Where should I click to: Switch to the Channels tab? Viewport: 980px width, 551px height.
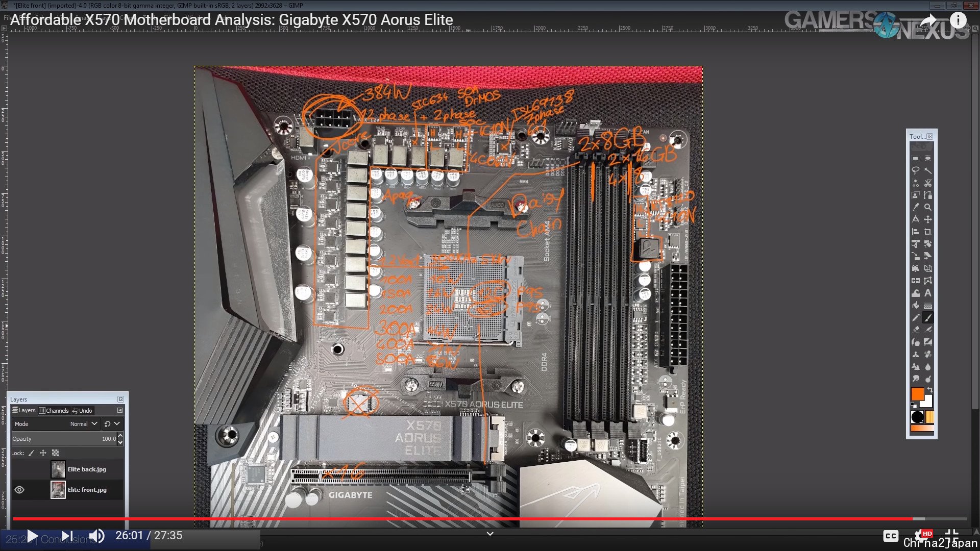click(x=54, y=411)
